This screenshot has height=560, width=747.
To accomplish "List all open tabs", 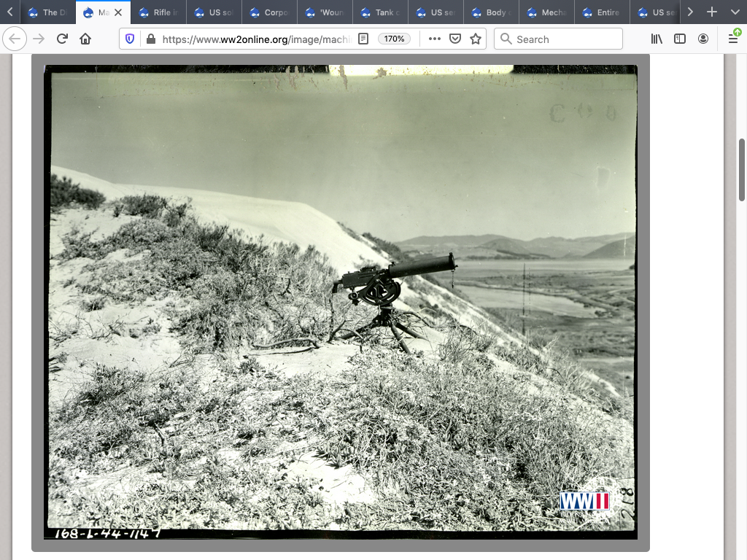I will [x=735, y=12].
